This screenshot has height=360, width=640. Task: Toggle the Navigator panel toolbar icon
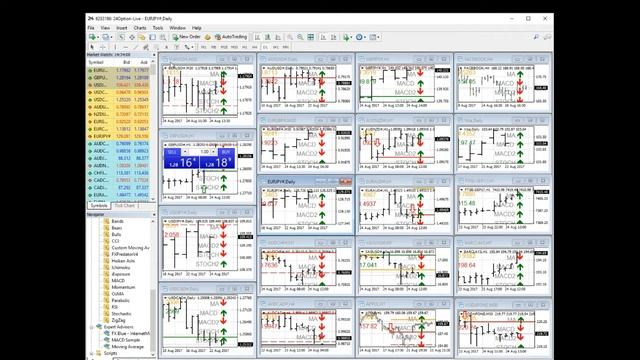click(142, 37)
